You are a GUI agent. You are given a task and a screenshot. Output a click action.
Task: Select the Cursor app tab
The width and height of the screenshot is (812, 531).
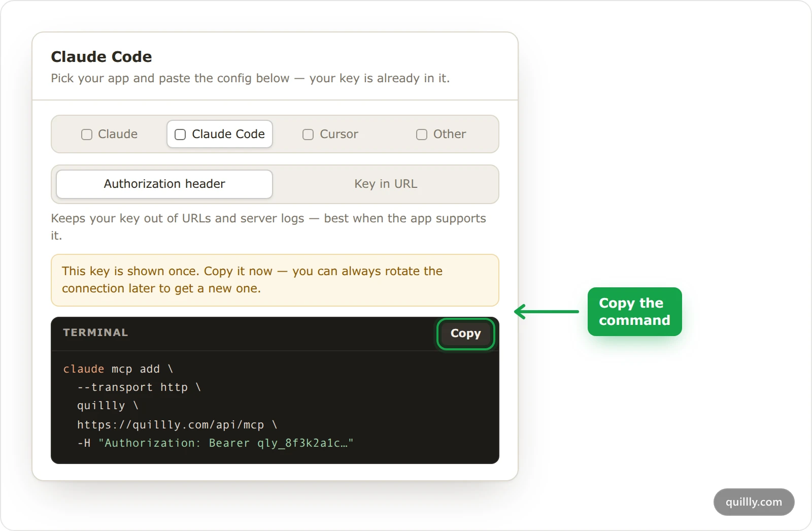tap(330, 134)
